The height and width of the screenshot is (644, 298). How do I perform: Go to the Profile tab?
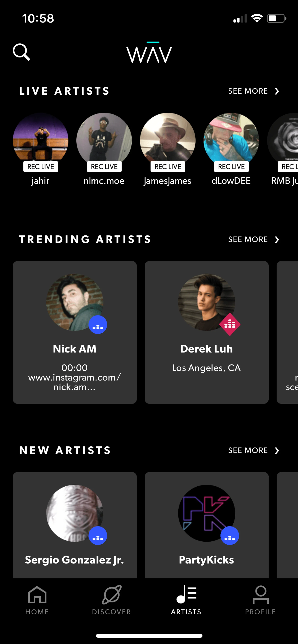click(x=260, y=600)
